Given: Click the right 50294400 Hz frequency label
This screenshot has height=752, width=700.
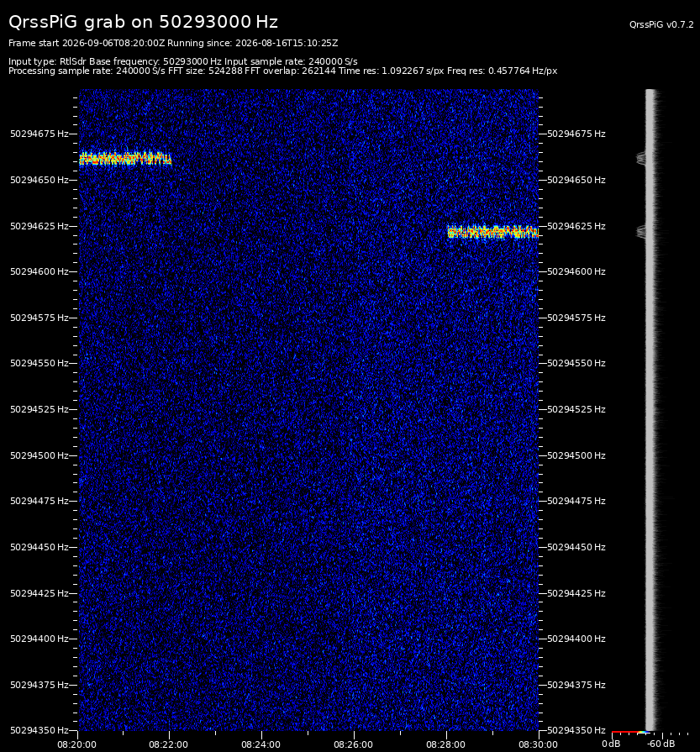Looking at the screenshot, I should pyautogui.click(x=576, y=639).
